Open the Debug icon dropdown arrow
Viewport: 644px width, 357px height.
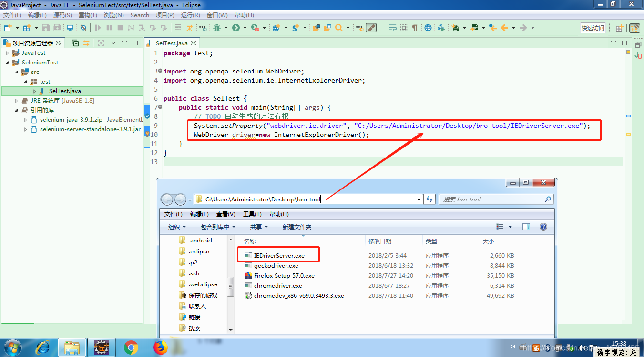[226, 28]
